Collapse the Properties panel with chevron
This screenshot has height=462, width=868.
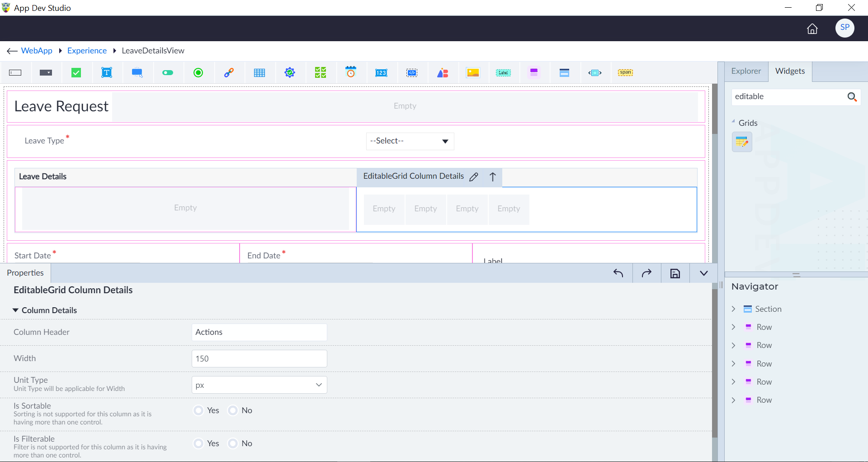(704, 273)
